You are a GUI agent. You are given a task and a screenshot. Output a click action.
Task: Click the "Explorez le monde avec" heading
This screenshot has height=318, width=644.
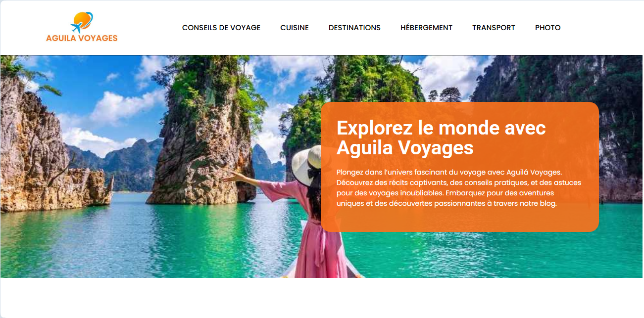[x=441, y=128]
